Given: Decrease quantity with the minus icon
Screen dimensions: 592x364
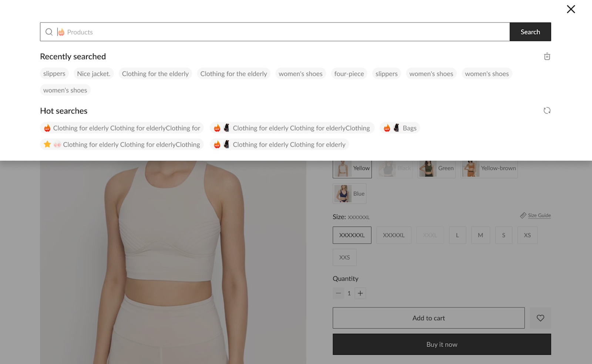Looking at the screenshot, I should [338, 293].
